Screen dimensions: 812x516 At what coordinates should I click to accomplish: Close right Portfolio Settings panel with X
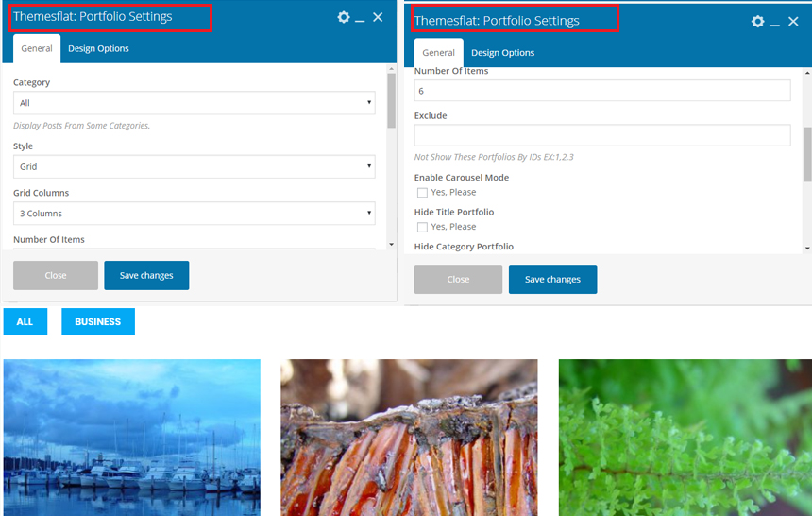click(793, 21)
